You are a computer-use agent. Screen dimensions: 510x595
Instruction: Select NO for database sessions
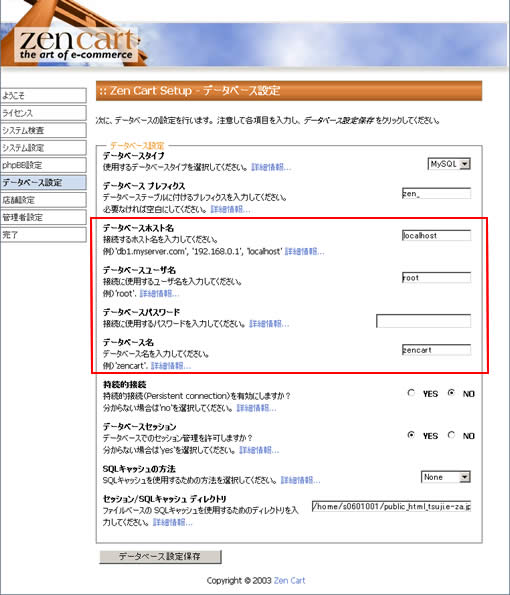click(x=451, y=435)
